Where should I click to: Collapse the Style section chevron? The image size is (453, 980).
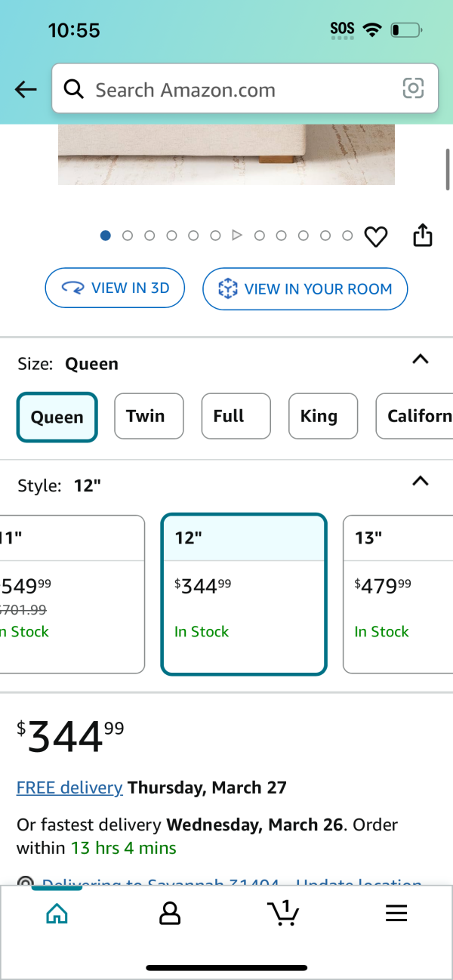click(421, 481)
